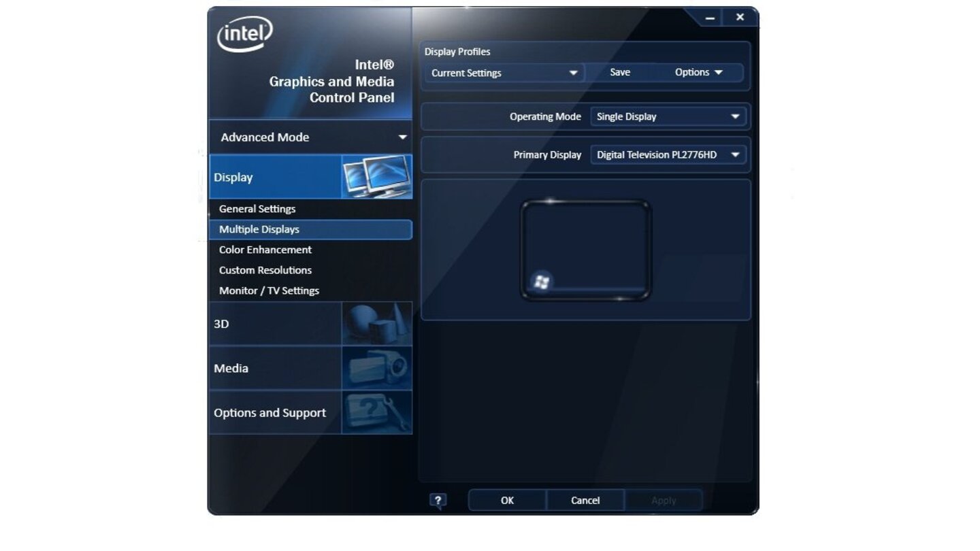Select Multiple Displays
The width and height of the screenshot is (980, 551).
pos(310,229)
